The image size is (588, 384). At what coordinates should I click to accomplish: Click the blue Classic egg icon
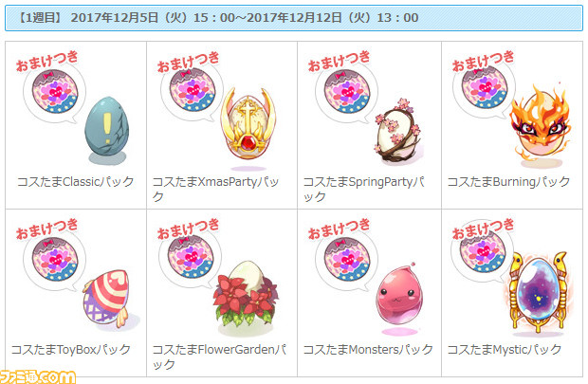[x=107, y=127]
